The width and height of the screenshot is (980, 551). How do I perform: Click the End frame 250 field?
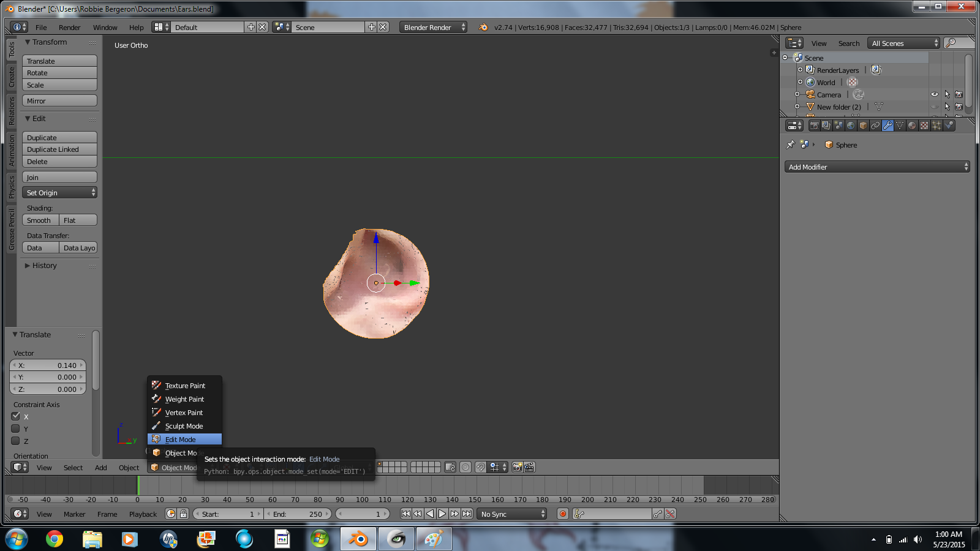click(x=298, y=514)
